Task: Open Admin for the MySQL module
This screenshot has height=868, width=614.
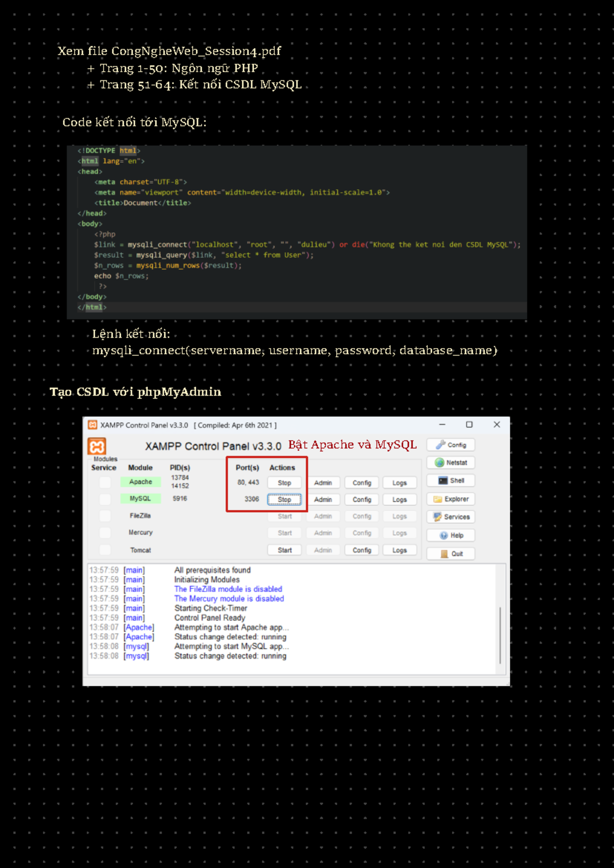Action: [x=323, y=500]
